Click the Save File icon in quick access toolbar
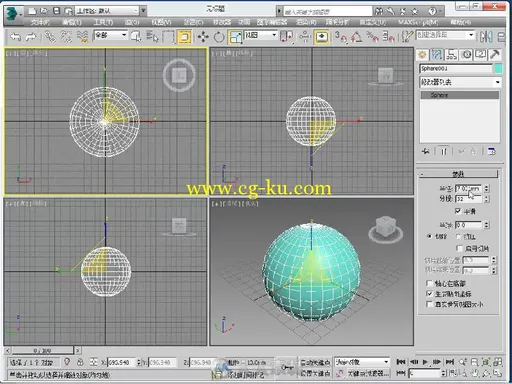Image resolution: width=512 pixels, height=384 pixels. 56,11
